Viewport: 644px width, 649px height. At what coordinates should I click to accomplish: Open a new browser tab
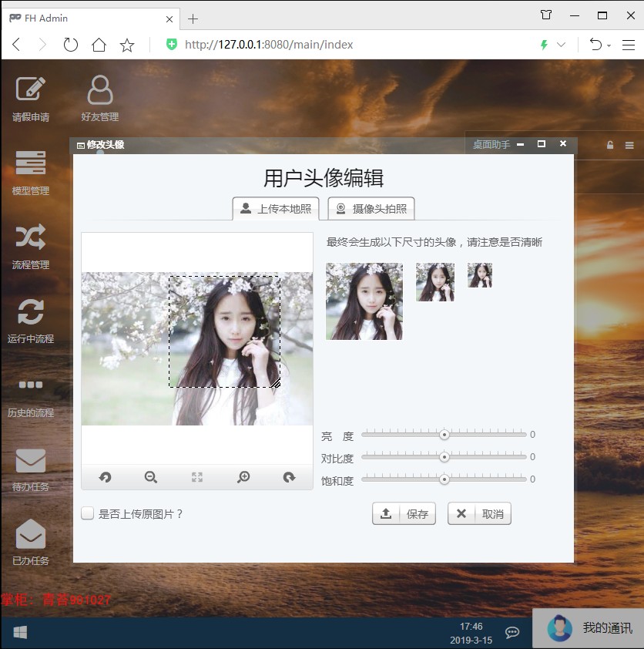tap(193, 18)
